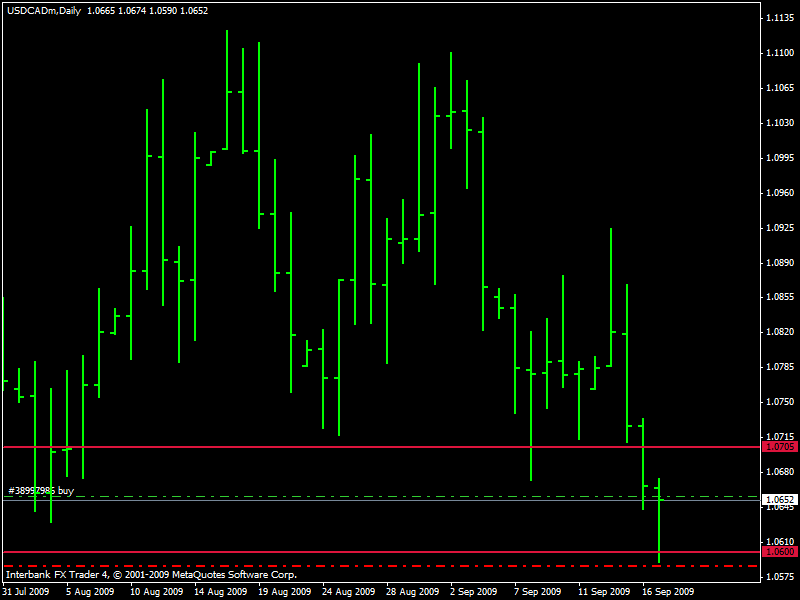
Task: Select the #38997986 buy order label
Action: pyautogui.click(x=41, y=490)
